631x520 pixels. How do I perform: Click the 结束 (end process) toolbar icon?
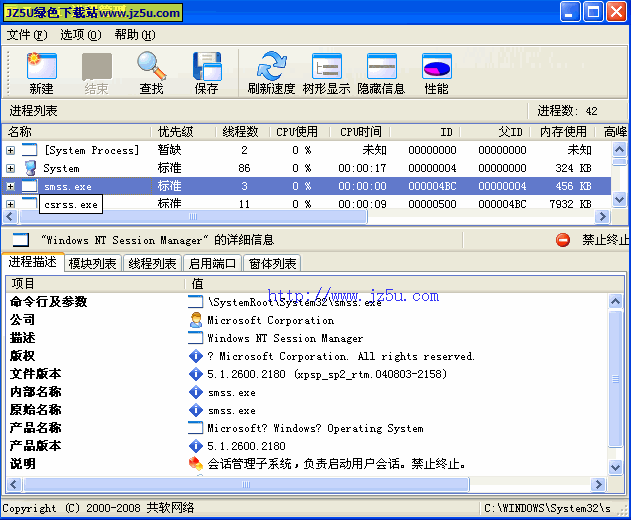point(97,66)
